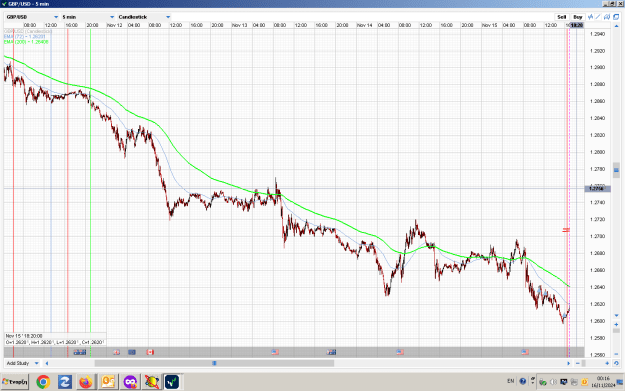Click the Canada flag news event
Viewport: 625px width, 391px height.
pos(150,352)
